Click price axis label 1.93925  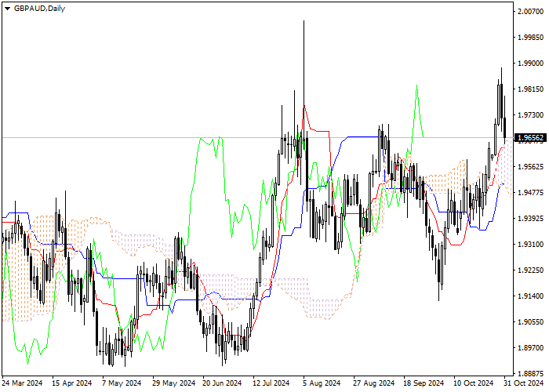(x=530, y=219)
